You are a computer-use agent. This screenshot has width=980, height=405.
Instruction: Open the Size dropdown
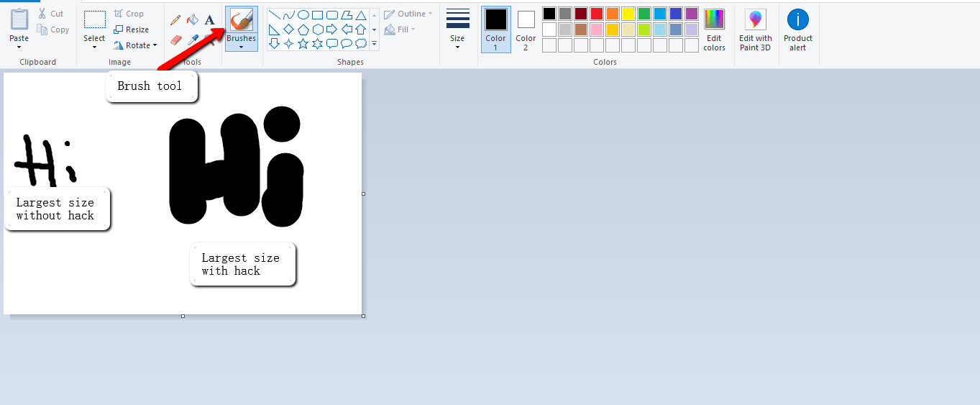coord(457,29)
